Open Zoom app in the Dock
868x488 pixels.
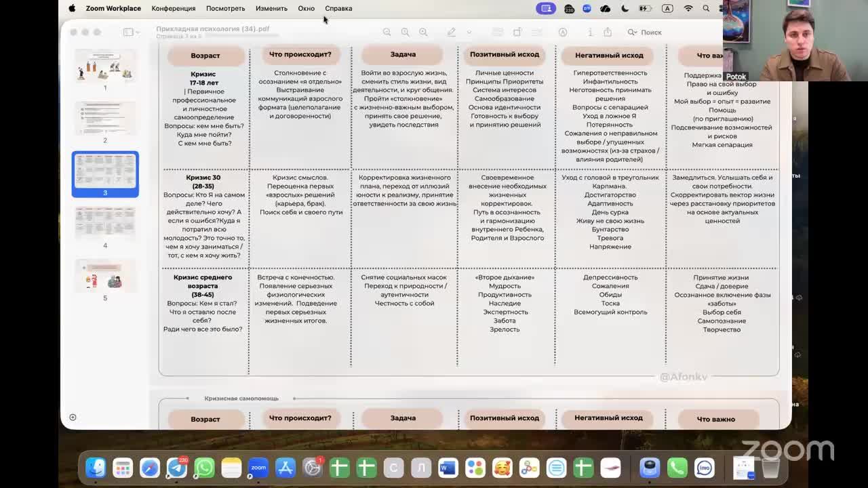click(x=258, y=468)
